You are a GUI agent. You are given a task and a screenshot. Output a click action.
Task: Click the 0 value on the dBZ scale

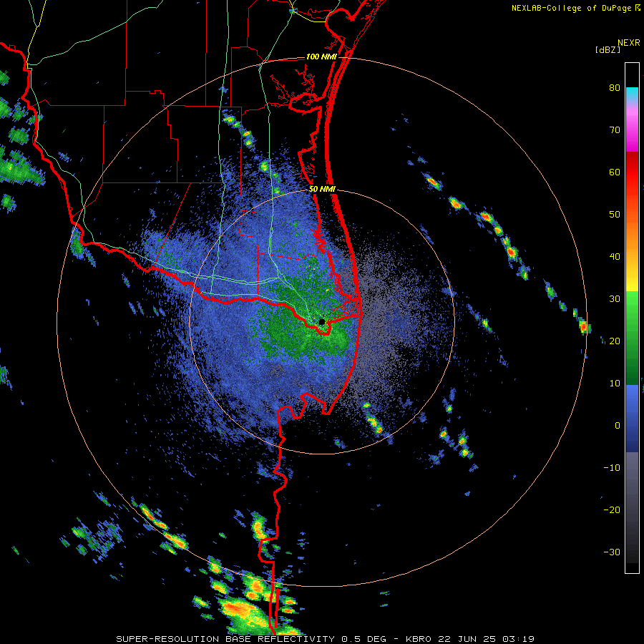click(618, 426)
